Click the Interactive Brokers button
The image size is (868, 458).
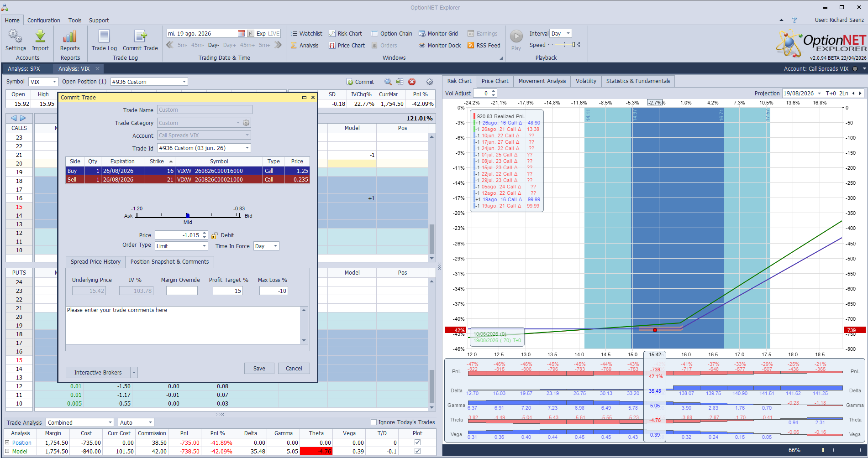(98, 373)
